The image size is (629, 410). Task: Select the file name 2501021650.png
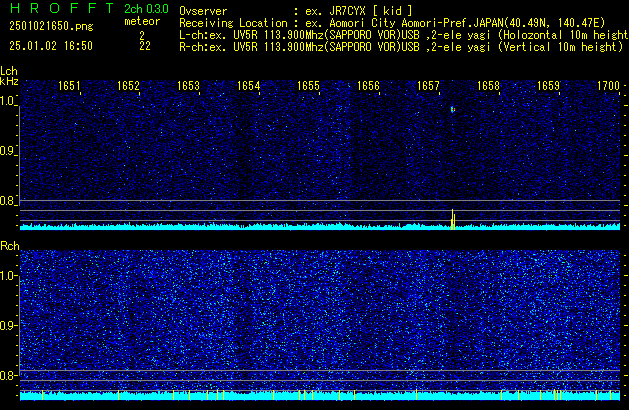51,26
